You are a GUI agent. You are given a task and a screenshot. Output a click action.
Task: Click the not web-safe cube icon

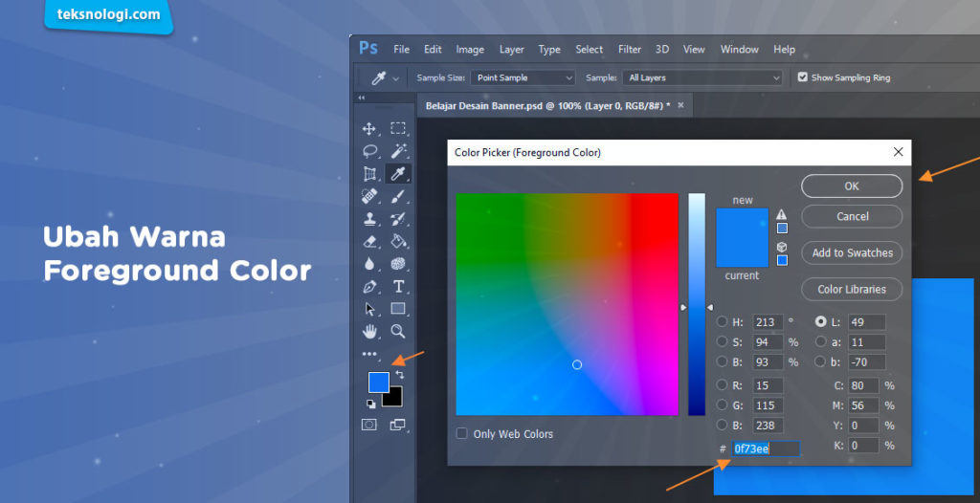(781, 247)
